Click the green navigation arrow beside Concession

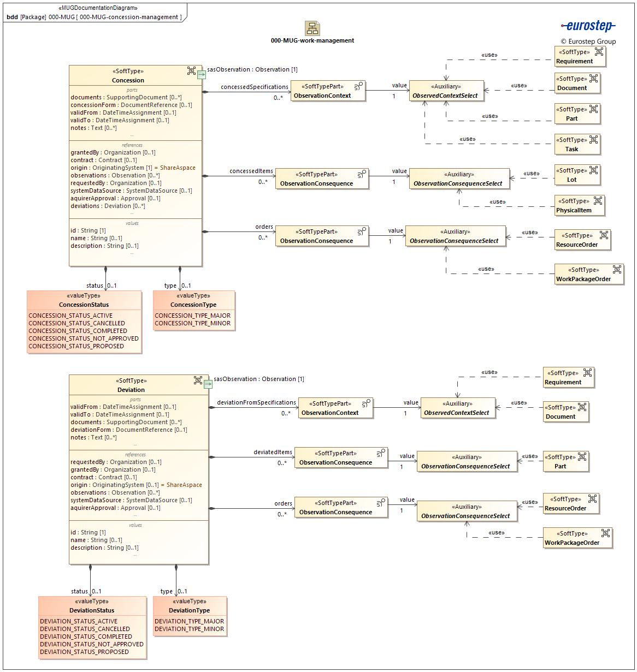(x=202, y=75)
